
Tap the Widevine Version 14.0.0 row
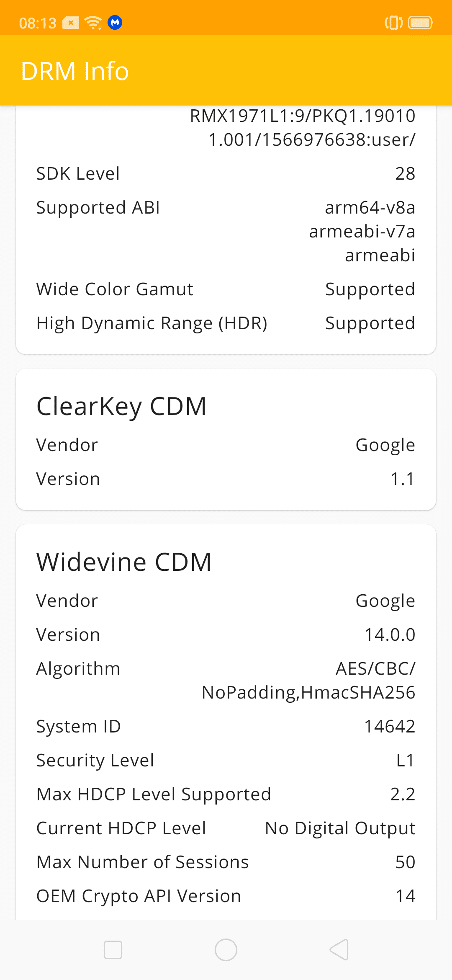pos(226,634)
